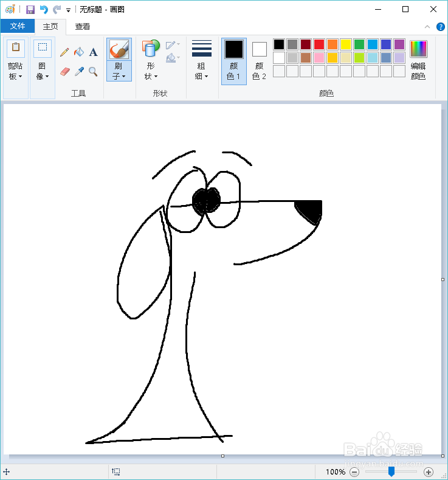Switch to the View ribbon tab
Image resolution: width=448 pixels, height=480 pixels.
pos(83,27)
